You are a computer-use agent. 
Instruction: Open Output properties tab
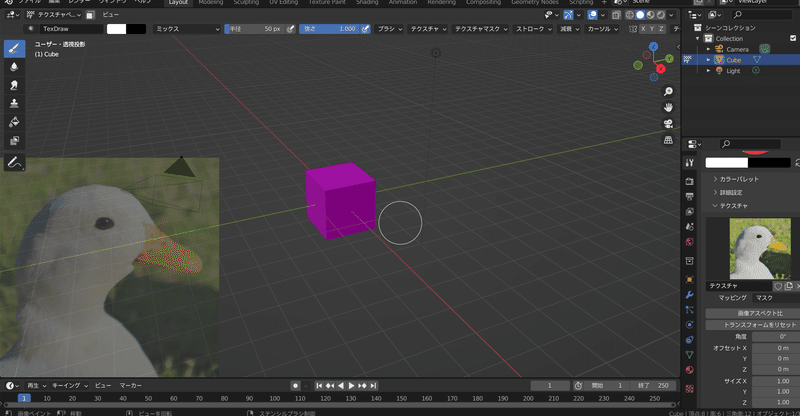coord(690,197)
